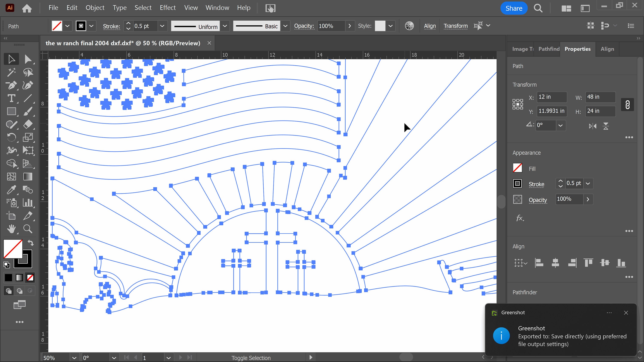Viewport: 644px width, 362px height.
Task: Open the effects (fx) menu in Appearance
Action: click(520, 218)
